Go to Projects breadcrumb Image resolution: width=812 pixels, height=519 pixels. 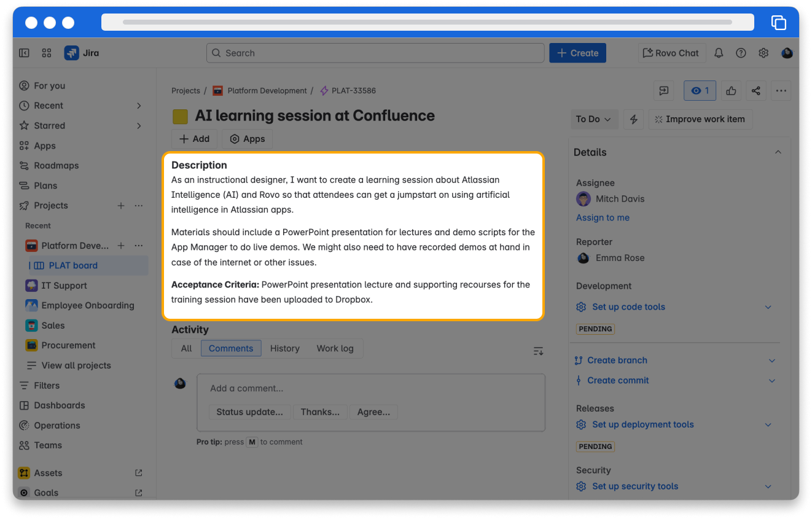coord(185,90)
